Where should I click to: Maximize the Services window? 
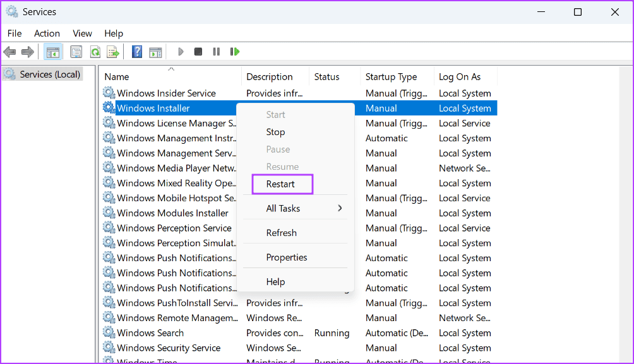click(578, 12)
